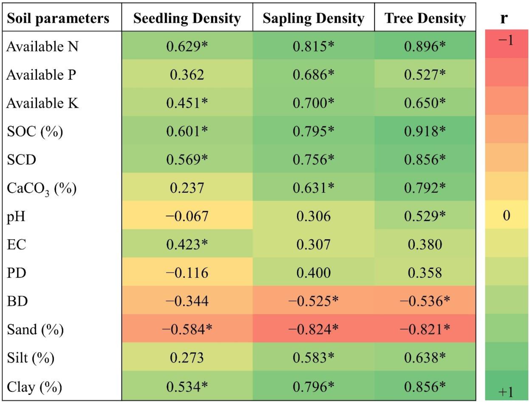Select the −0.344 bulk density cell
Image resolution: width=532 pixels, height=403 pixels.
187,301
